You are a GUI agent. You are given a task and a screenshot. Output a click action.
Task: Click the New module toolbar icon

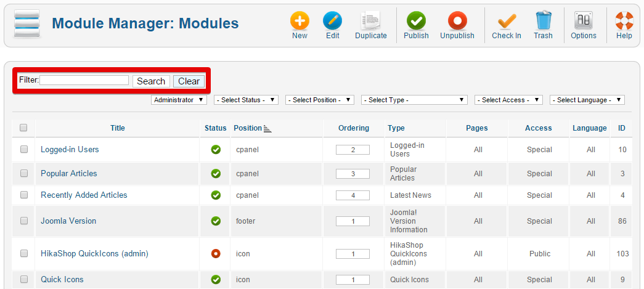(300, 20)
